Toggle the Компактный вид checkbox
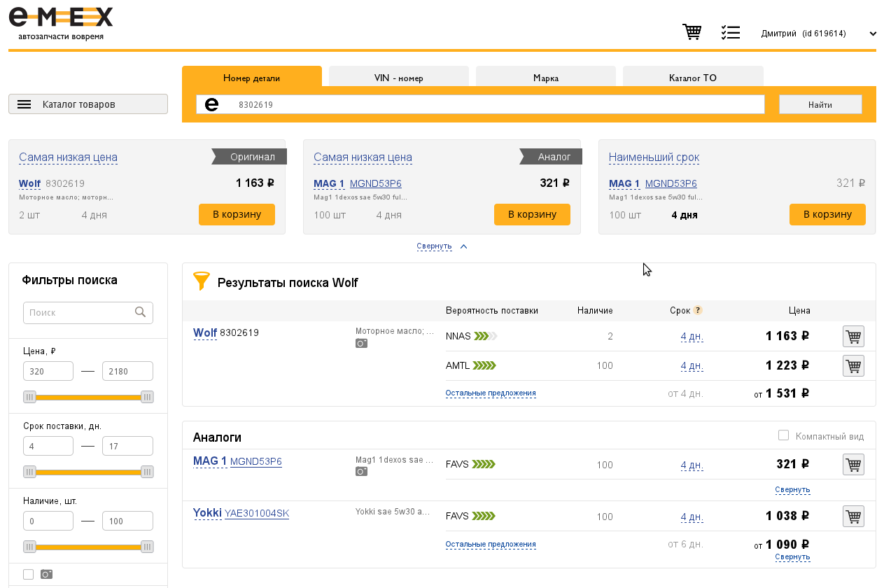Viewport: 891px width, 588px height. [x=783, y=435]
